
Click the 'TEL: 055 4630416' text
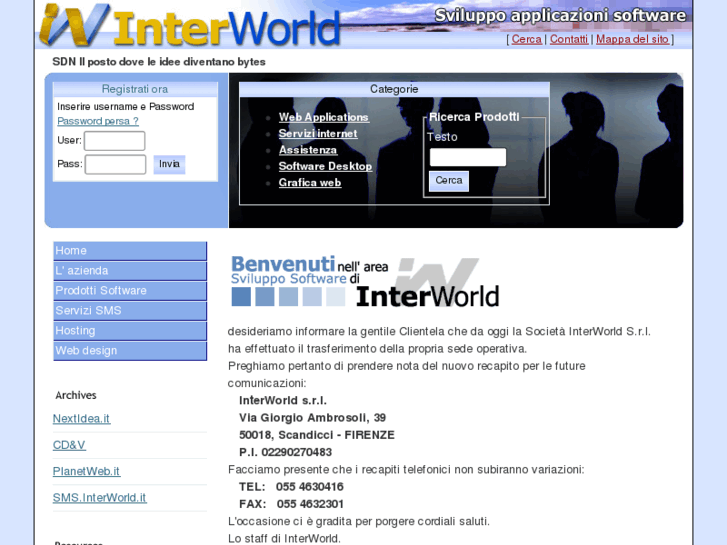click(x=291, y=487)
